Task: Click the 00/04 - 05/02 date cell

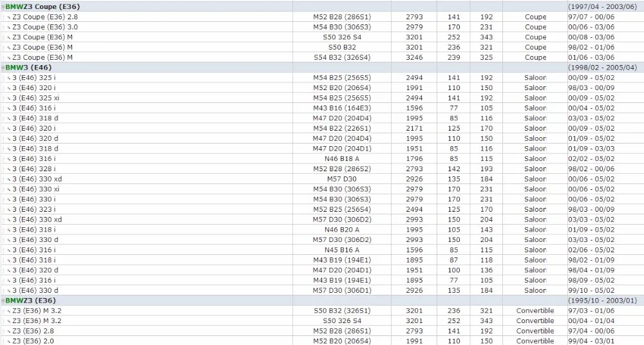Action: [591, 108]
